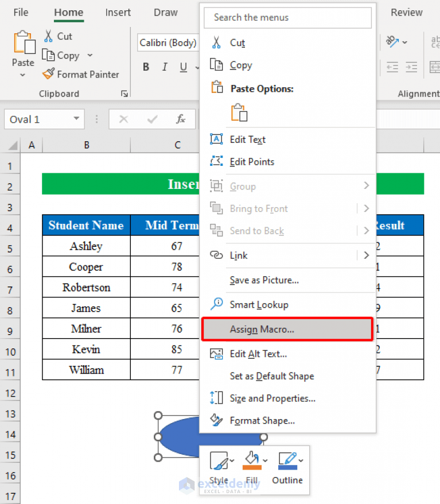Click Decrease Indent icon
The width and height of the screenshot is (440, 504).
point(392,67)
